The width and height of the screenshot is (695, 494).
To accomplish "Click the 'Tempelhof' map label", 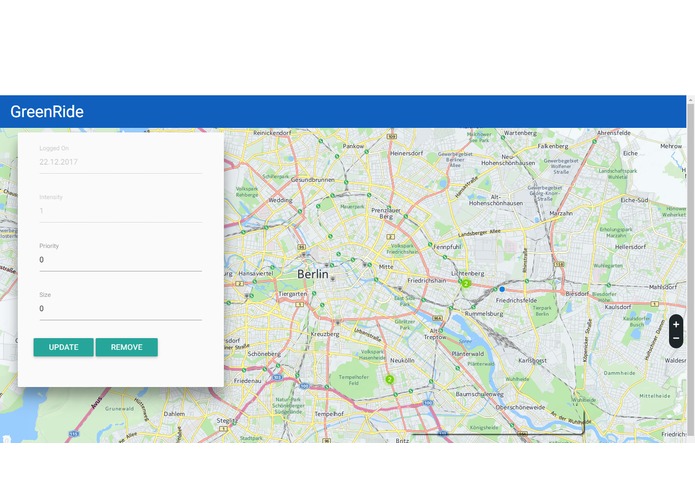I will pos(329,414).
